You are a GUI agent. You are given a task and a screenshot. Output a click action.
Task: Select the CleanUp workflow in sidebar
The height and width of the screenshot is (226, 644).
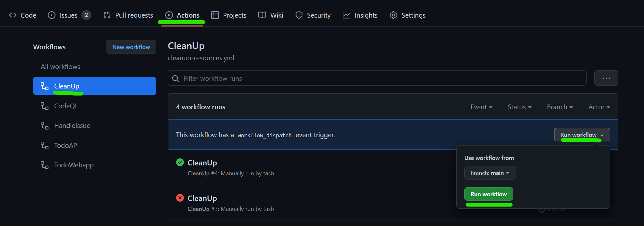coord(95,86)
